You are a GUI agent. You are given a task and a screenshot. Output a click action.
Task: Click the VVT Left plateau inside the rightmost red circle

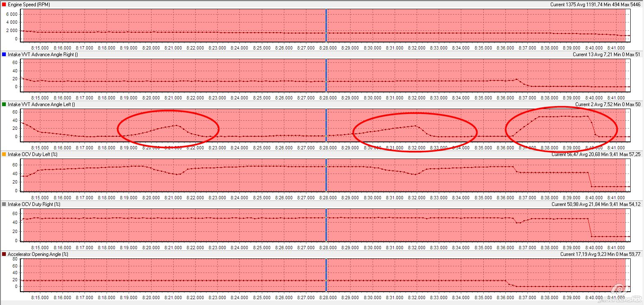coord(562,117)
